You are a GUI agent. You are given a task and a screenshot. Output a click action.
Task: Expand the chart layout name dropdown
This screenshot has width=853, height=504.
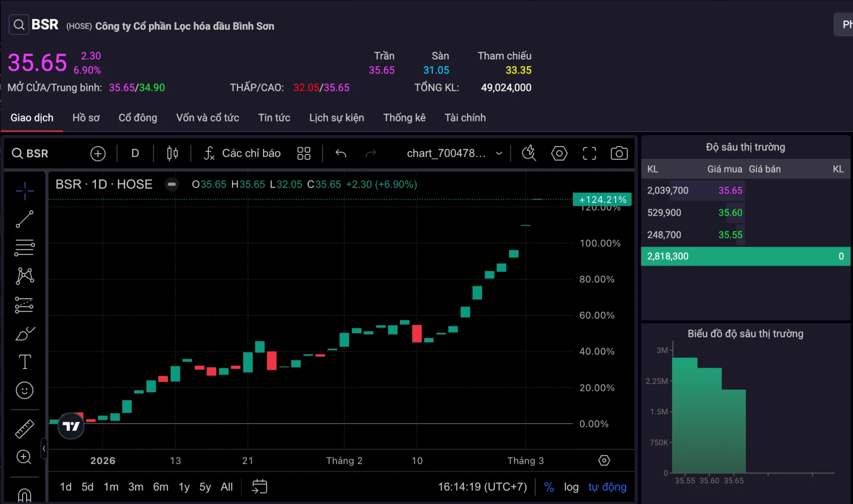[499, 153]
